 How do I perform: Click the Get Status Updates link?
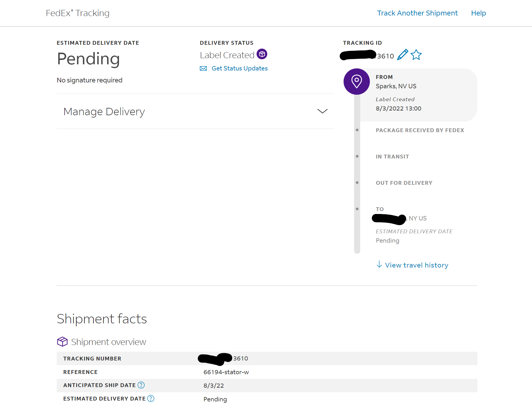click(x=239, y=68)
